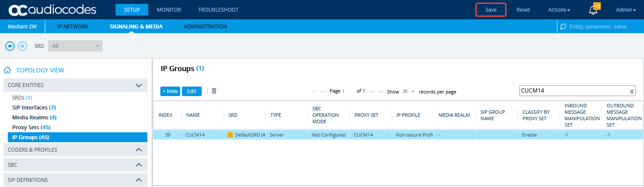Go back with the left arrow icon
The height and width of the screenshot is (187, 644).
click(x=10, y=46)
